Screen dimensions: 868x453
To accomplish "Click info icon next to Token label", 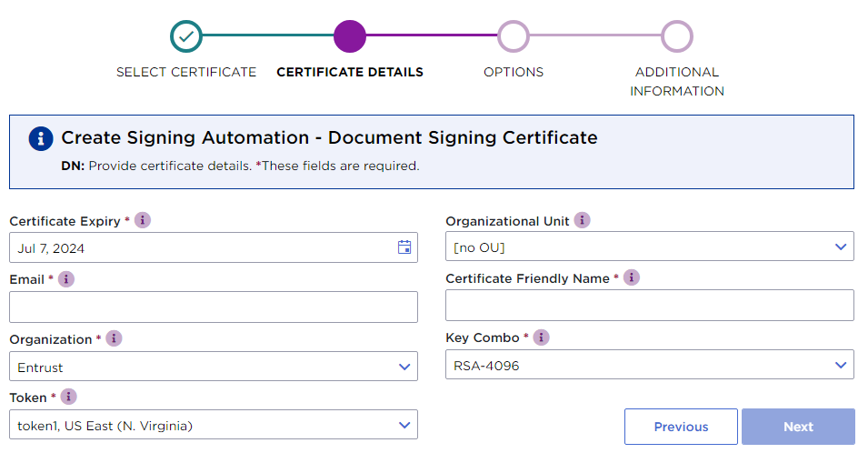I will coord(68,397).
